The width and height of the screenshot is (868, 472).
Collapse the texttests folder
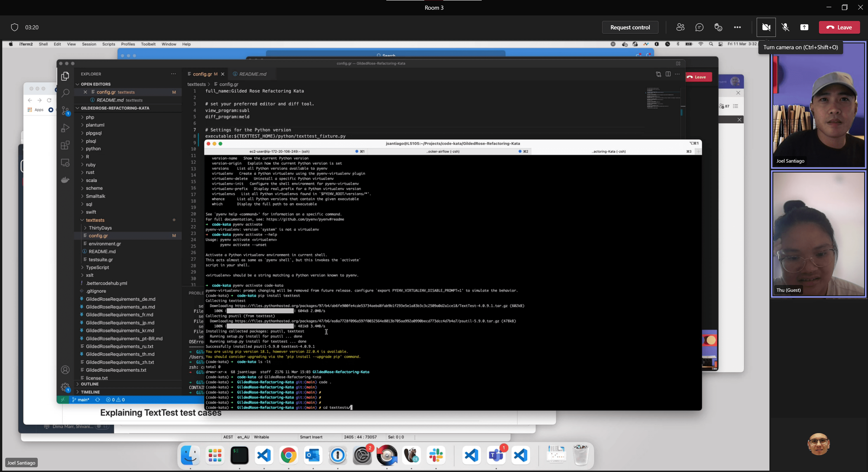95,220
